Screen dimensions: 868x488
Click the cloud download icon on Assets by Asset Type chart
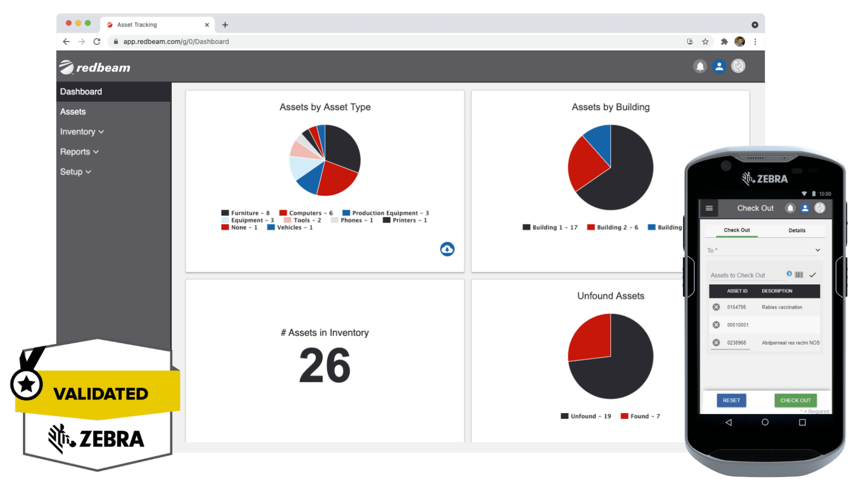pyautogui.click(x=447, y=249)
